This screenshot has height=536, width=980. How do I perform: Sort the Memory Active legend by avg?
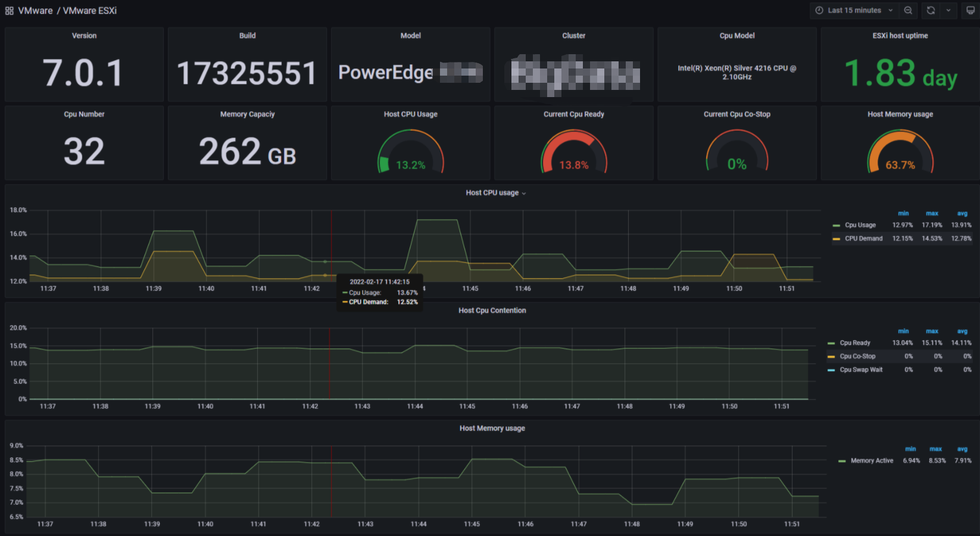[x=962, y=449]
